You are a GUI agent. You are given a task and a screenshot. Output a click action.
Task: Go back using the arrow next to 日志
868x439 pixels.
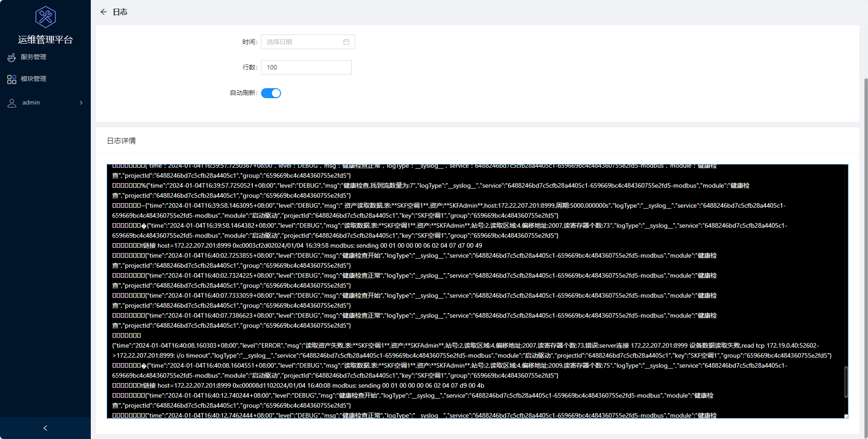pyautogui.click(x=104, y=12)
